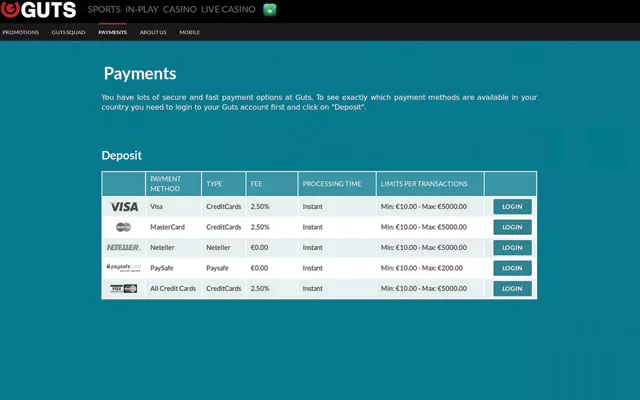Click the €0.00 fee in the PaySafe row
640x400 pixels.
[x=259, y=268]
